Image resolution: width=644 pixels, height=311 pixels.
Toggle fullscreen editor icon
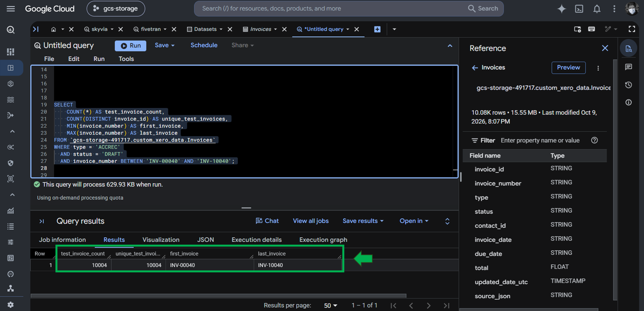point(632,29)
